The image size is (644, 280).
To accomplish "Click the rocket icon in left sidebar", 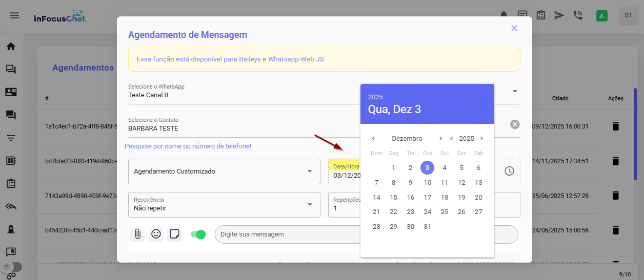I will coord(11,229).
